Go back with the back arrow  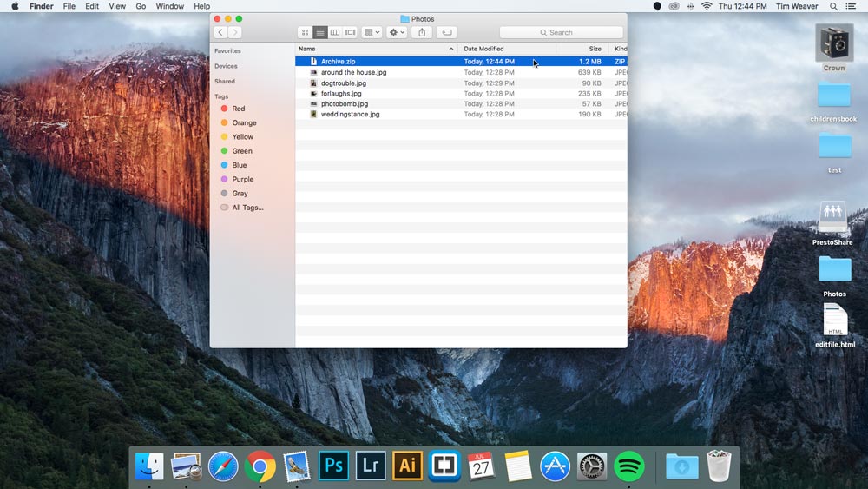click(x=220, y=33)
